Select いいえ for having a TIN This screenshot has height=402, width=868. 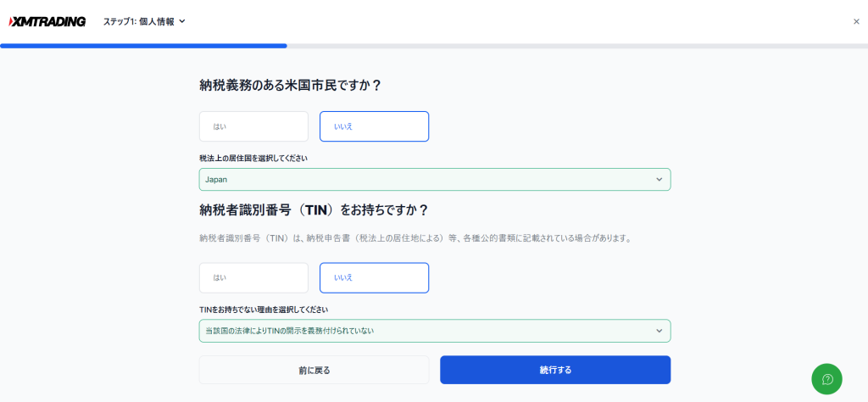[374, 277]
